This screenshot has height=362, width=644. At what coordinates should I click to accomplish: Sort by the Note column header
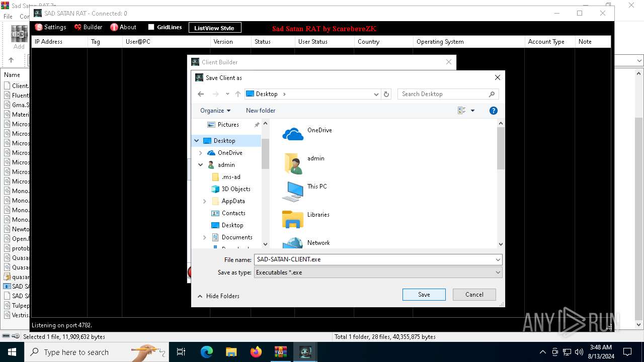click(x=593, y=42)
